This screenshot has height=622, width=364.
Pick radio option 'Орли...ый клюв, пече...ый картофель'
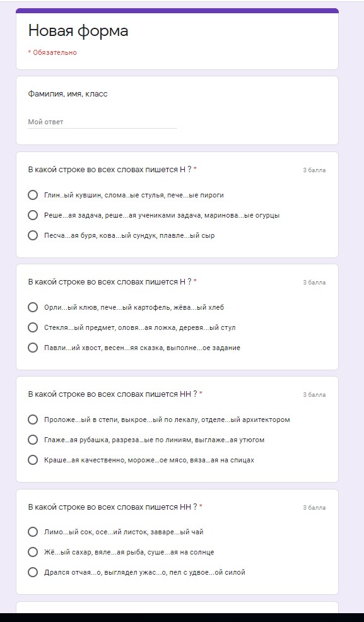(x=33, y=307)
